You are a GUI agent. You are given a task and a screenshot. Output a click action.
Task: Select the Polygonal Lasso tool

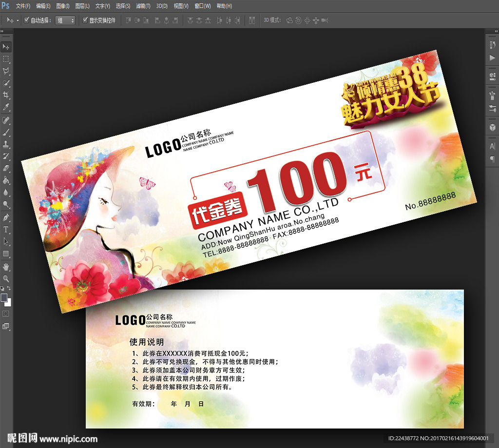click(x=6, y=71)
